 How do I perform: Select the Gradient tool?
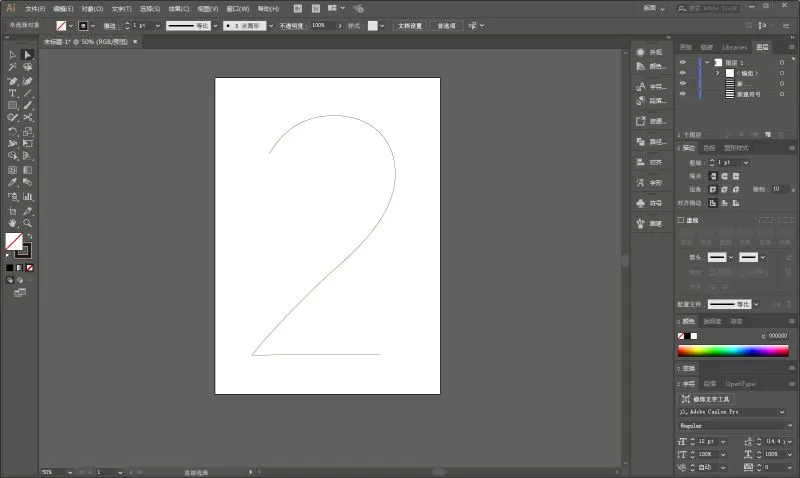[x=28, y=170]
